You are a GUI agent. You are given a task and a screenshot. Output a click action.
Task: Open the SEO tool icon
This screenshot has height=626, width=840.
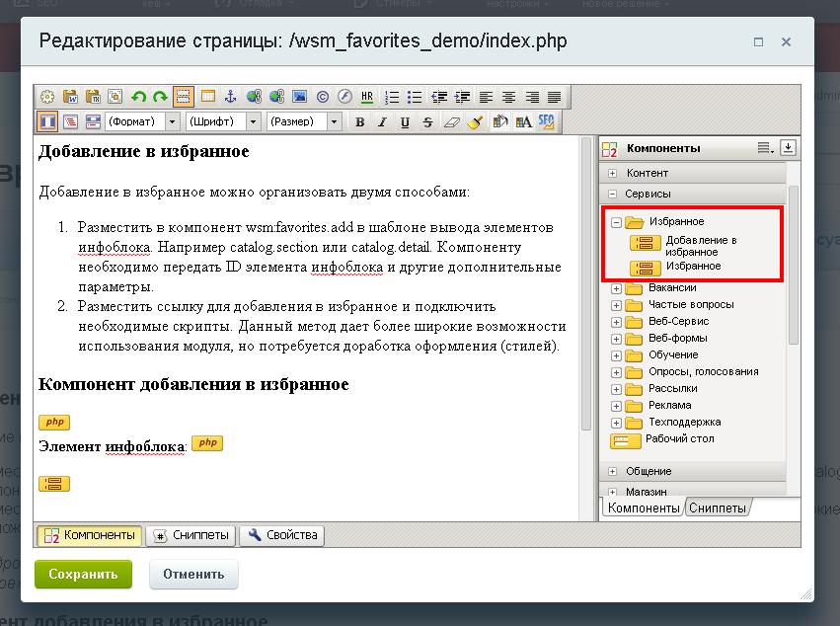546,121
